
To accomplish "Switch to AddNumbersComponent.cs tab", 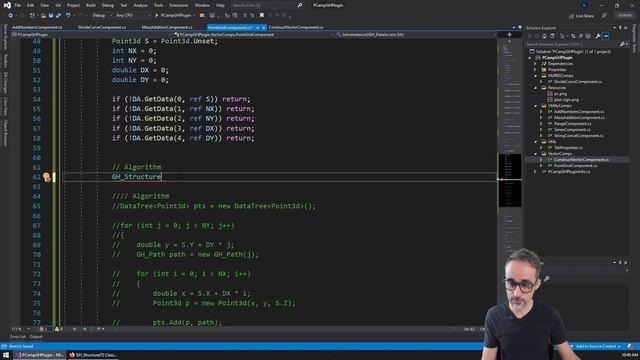I will (37, 27).
